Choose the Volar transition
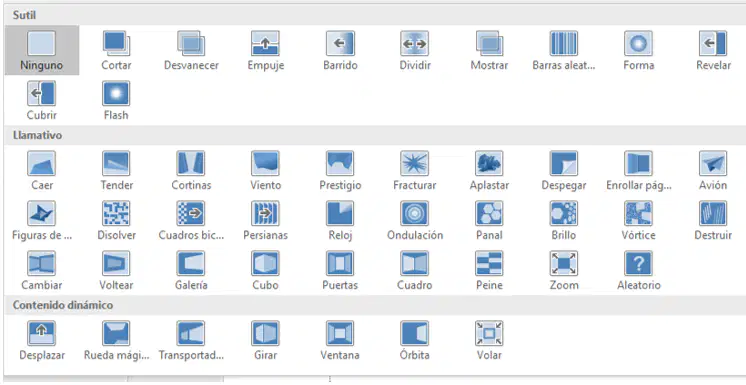 pyautogui.click(x=489, y=340)
